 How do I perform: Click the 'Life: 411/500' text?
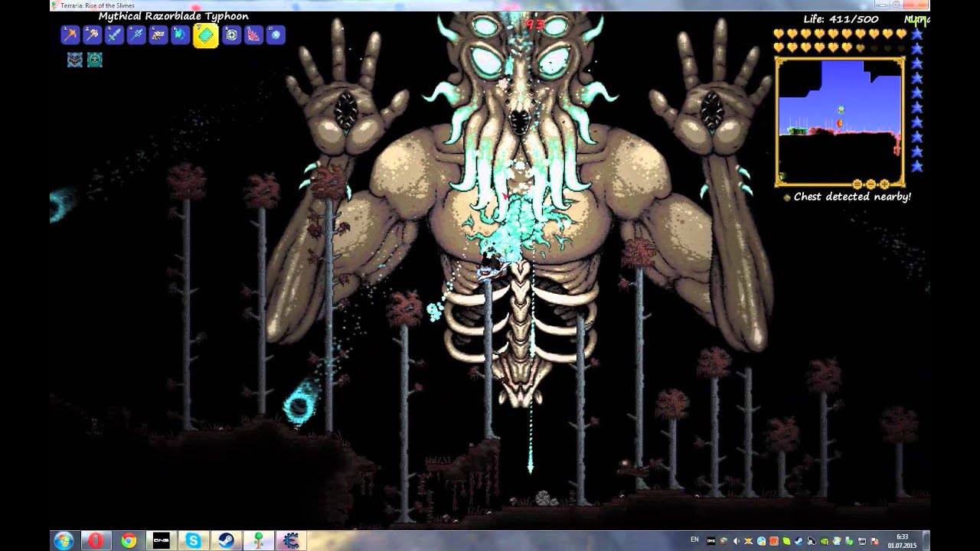841,19
